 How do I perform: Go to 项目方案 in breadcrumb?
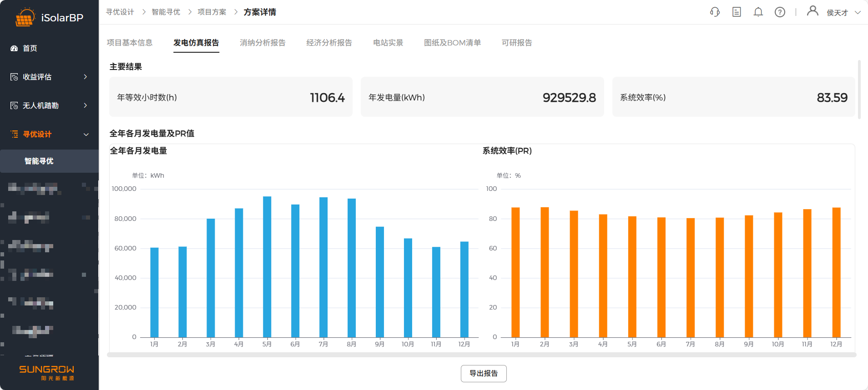212,12
